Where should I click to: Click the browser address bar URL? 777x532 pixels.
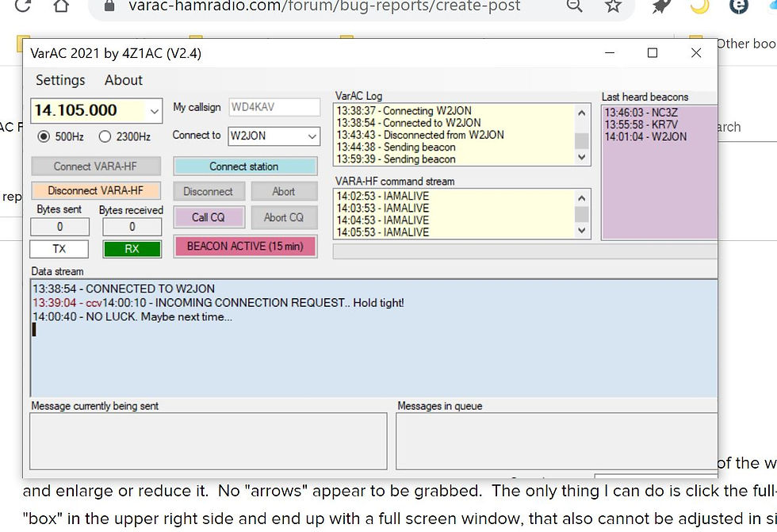coord(324,6)
